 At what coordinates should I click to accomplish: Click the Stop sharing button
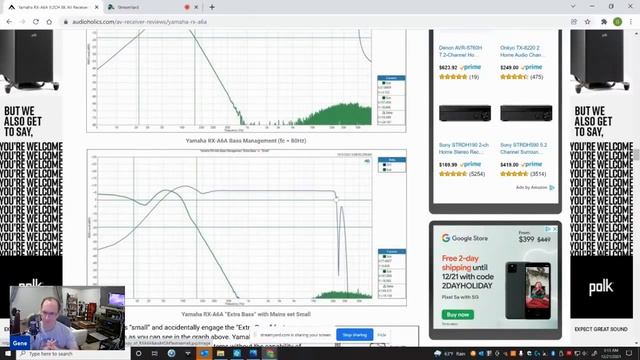tap(354, 335)
